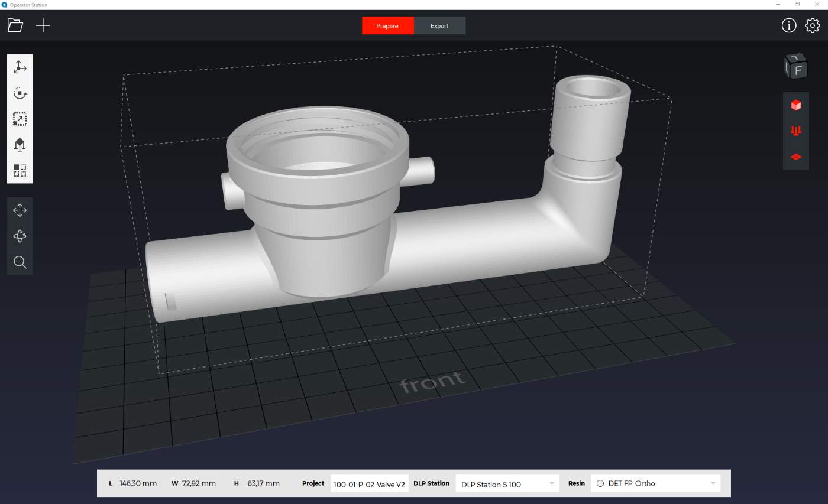Switch to the Prepare tab

pos(387,26)
